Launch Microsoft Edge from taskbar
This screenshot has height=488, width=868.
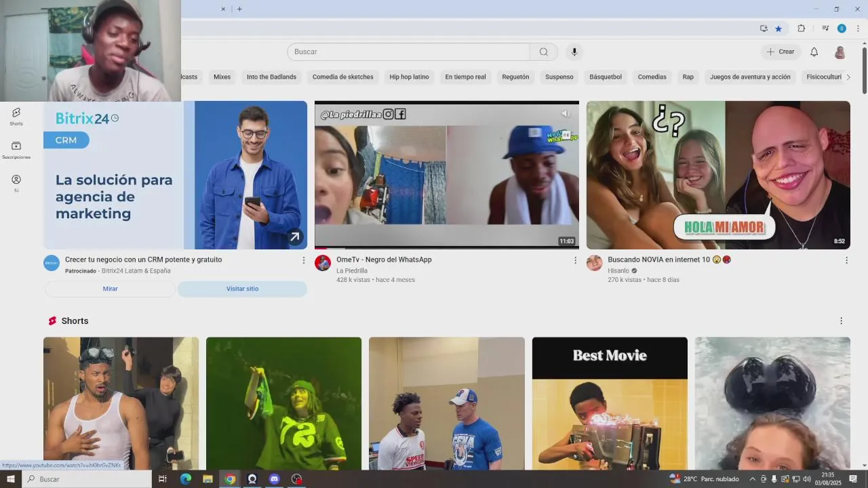[185, 479]
